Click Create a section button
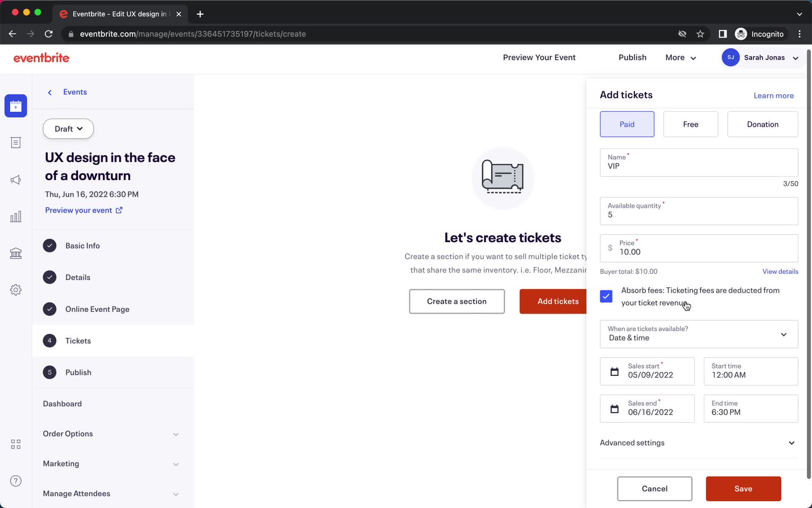 click(457, 301)
